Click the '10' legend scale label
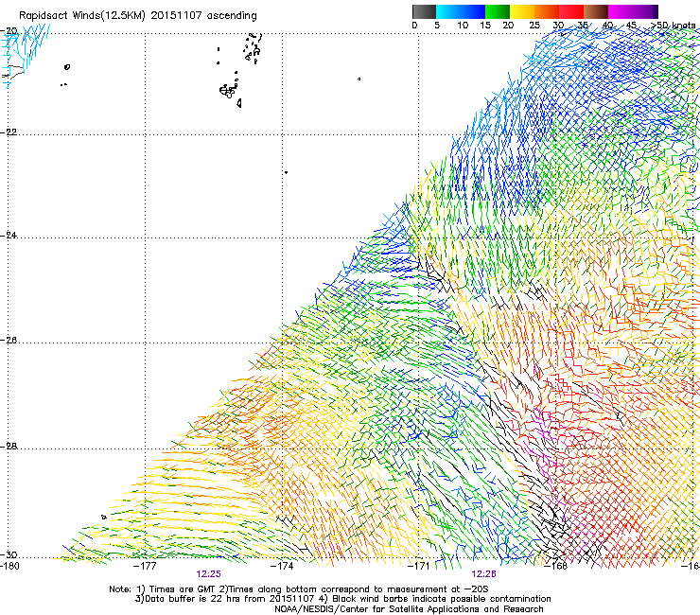The image size is (700, 615). point(463,26)
